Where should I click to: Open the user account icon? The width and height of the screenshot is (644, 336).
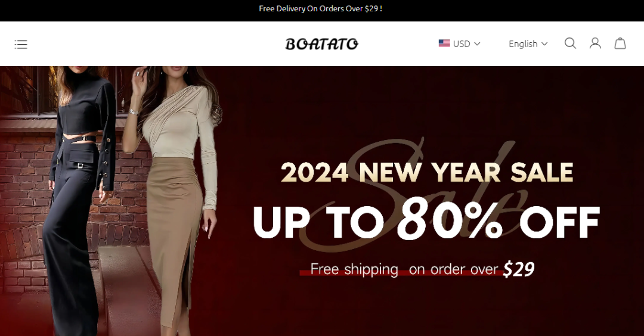[x=595, y=43]
